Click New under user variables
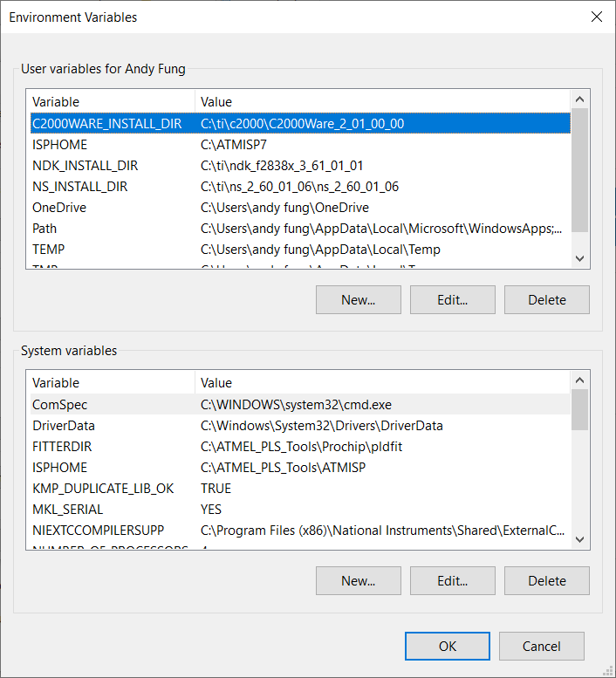 point(359,299)
